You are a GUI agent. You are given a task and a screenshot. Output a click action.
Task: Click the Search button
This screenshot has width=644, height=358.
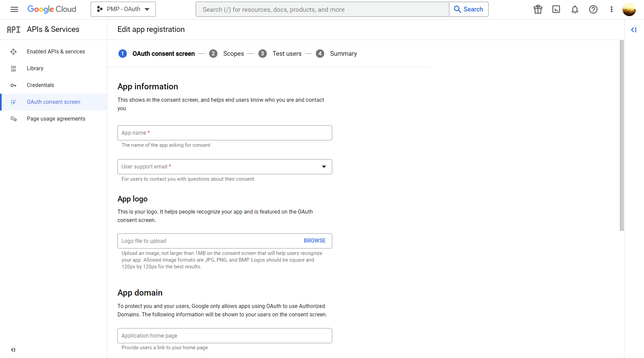tap(468, 9)
